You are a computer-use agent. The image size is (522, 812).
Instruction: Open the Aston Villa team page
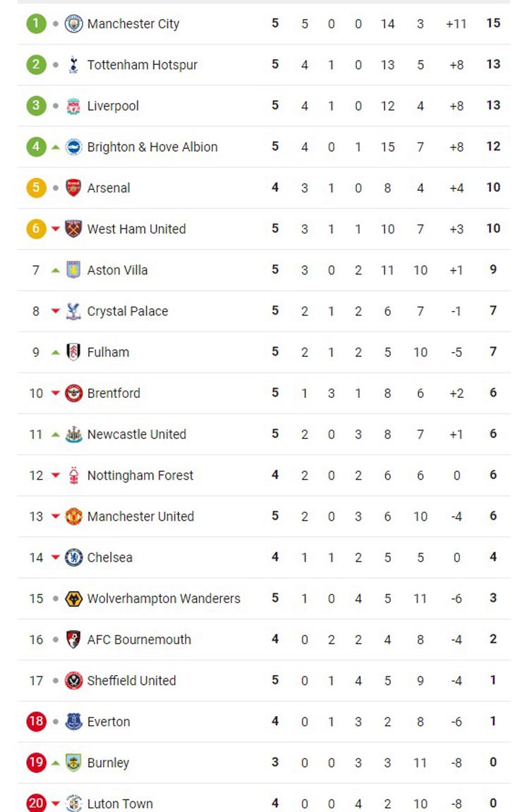coord(117,270)
